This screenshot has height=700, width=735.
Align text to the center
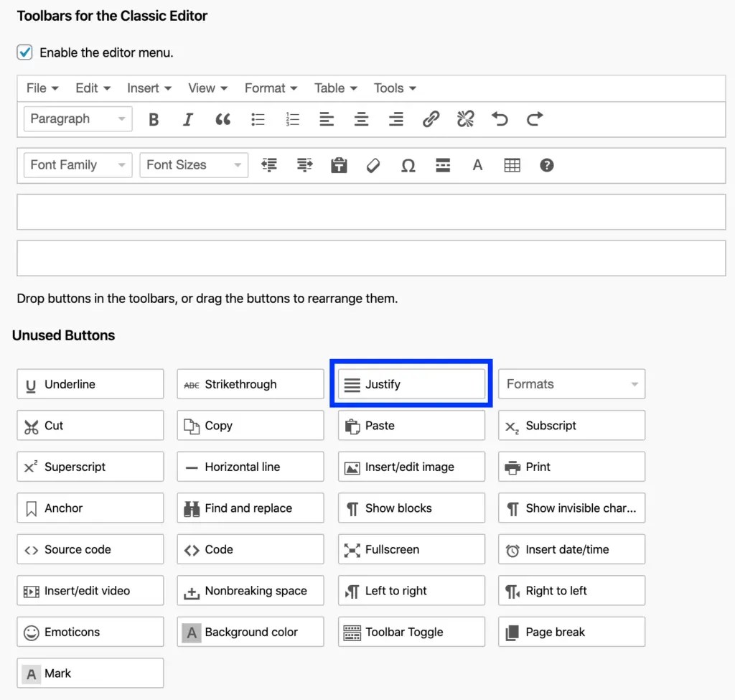point(361,119)
